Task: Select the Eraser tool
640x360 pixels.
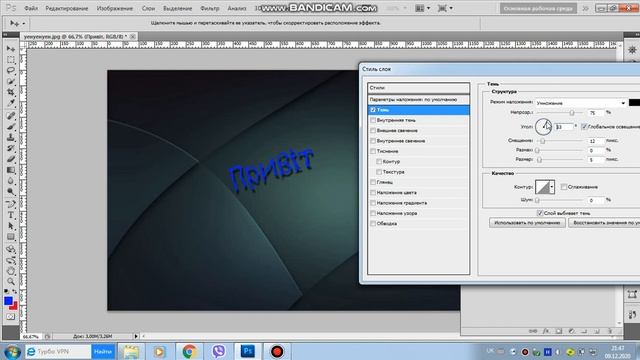Action: (11, 159)
